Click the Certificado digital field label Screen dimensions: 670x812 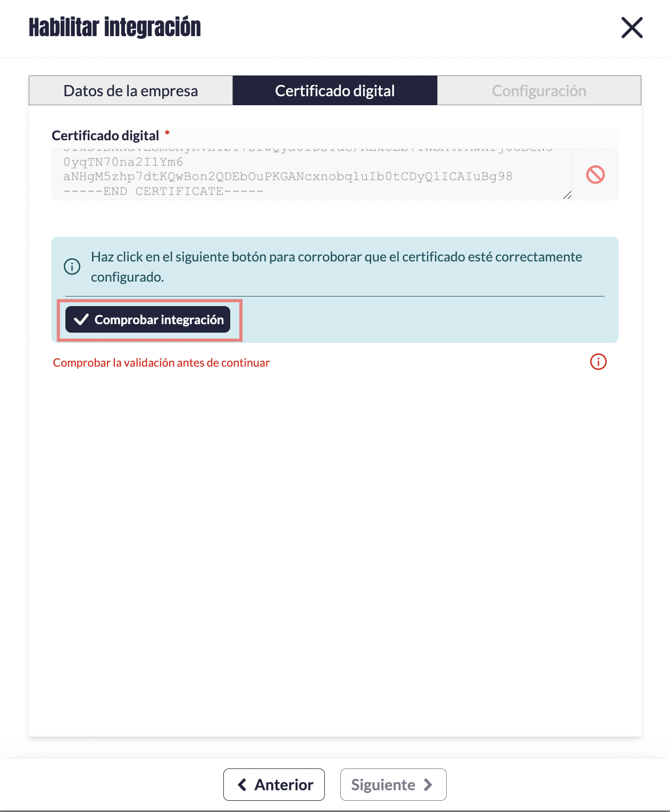pyautogui.click(x=105, y=136)
